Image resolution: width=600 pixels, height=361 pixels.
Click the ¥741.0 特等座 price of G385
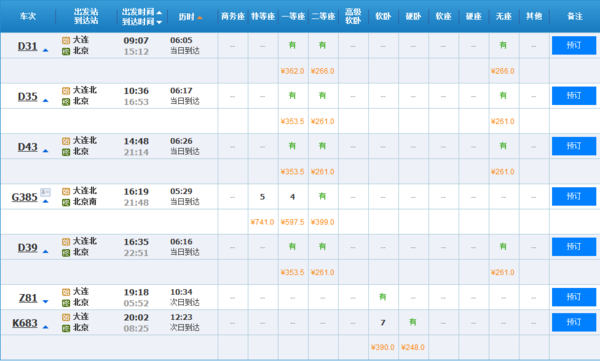[x=262, y=222]
